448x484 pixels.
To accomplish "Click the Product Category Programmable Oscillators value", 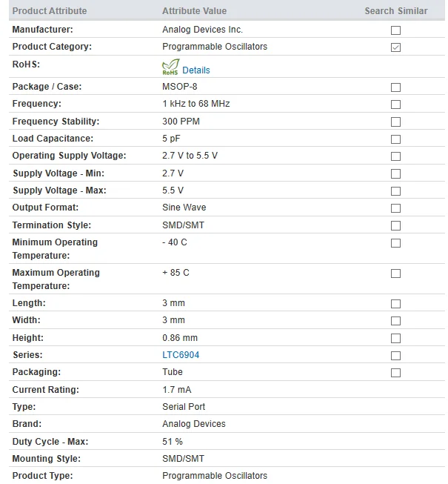I will (215, 47).
